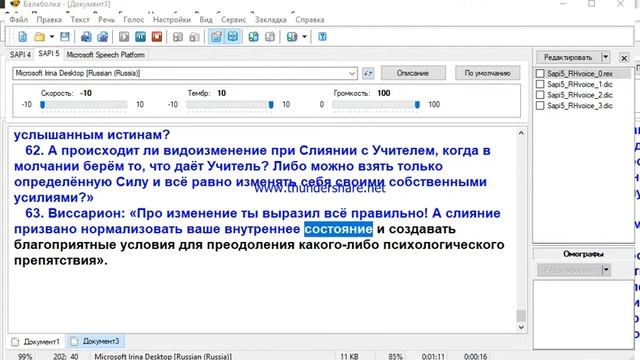
Task: Click the text scrollbar down arrow
Action: 521,327
